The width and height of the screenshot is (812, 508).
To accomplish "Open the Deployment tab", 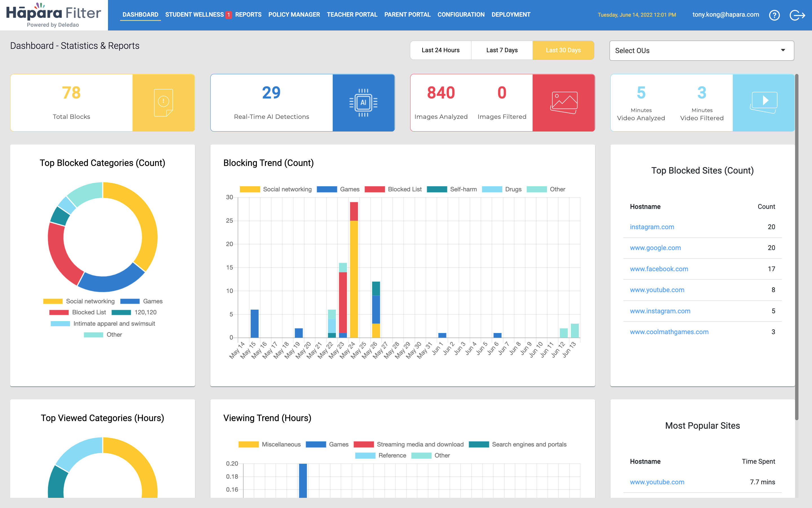I will click(x=511, y=15).
